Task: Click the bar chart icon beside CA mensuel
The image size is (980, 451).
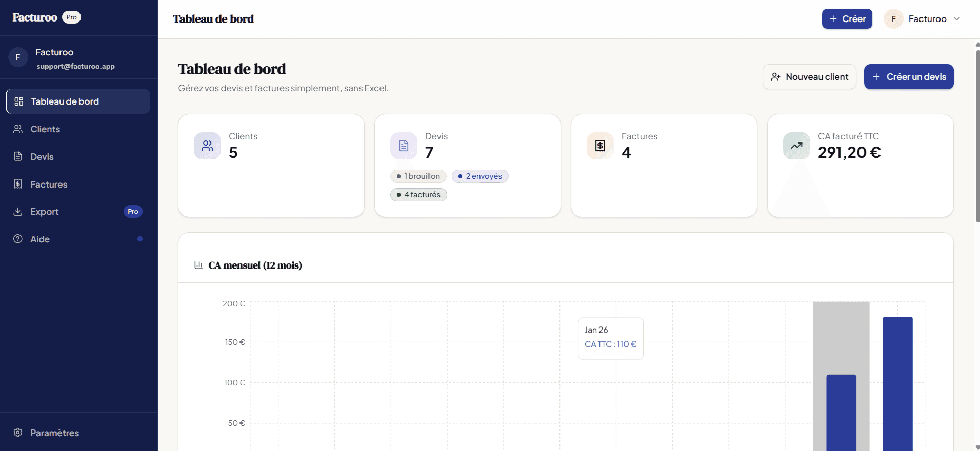Action: click(198, 265)
